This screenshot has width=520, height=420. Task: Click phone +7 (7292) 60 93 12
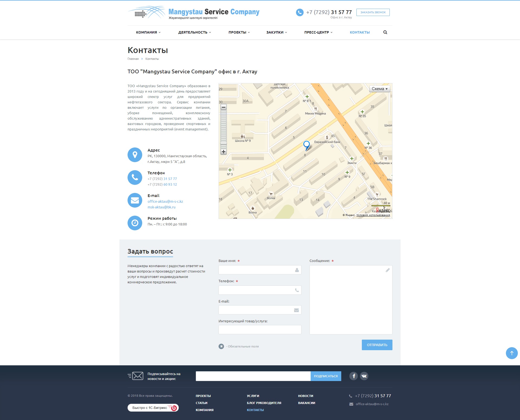[162, 185]
